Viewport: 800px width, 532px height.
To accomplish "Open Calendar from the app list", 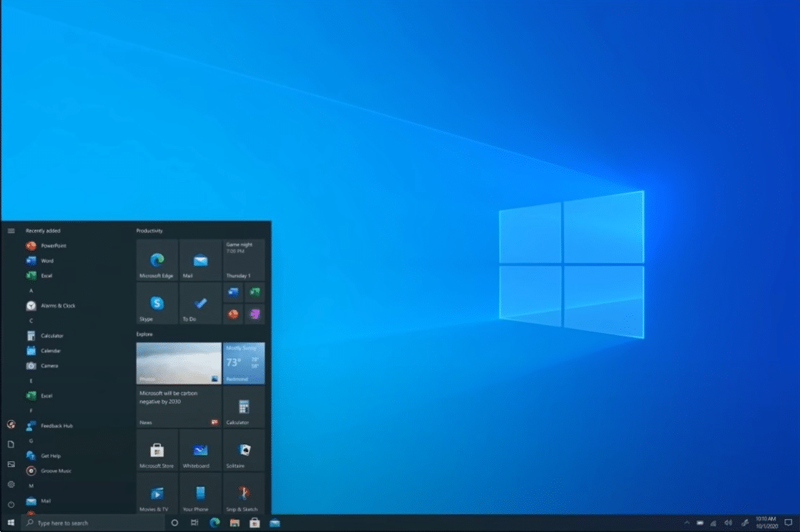I will [x=43, y=351].
